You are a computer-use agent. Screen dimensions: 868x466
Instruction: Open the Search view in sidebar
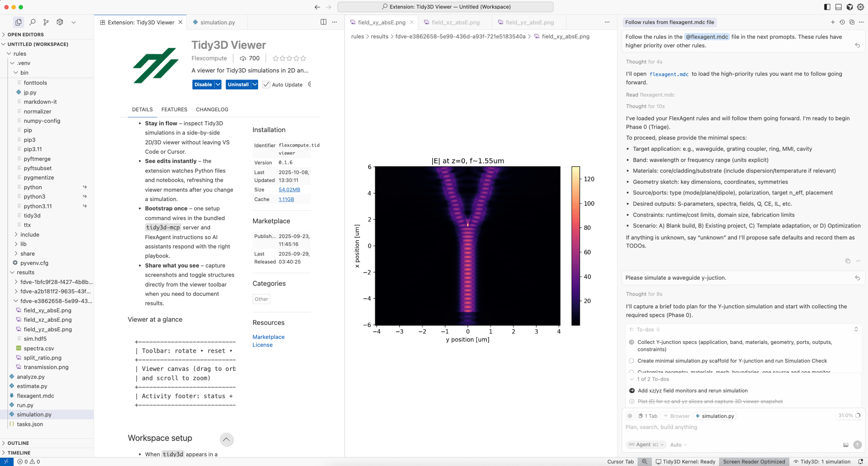[x=32, y=22]
